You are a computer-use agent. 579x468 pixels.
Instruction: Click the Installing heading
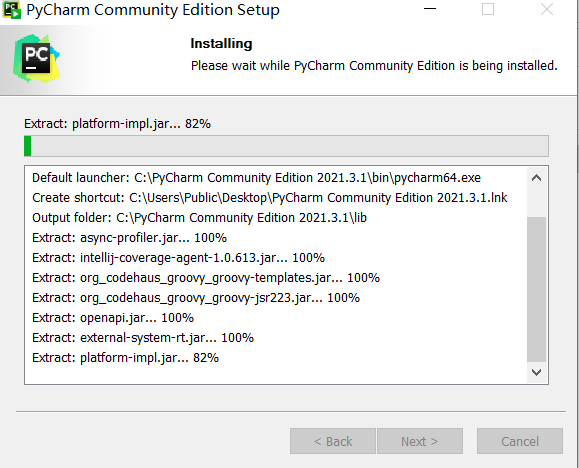[x=221, y=44]
